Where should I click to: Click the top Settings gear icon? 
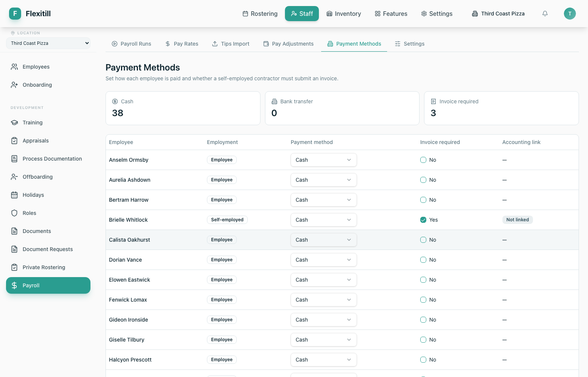pyautogui.click(x=424, y=14)
